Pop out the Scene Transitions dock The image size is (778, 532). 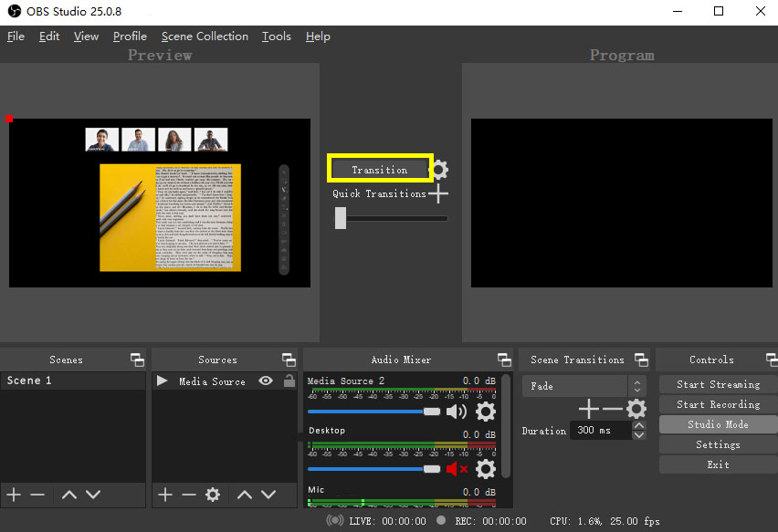641,360
